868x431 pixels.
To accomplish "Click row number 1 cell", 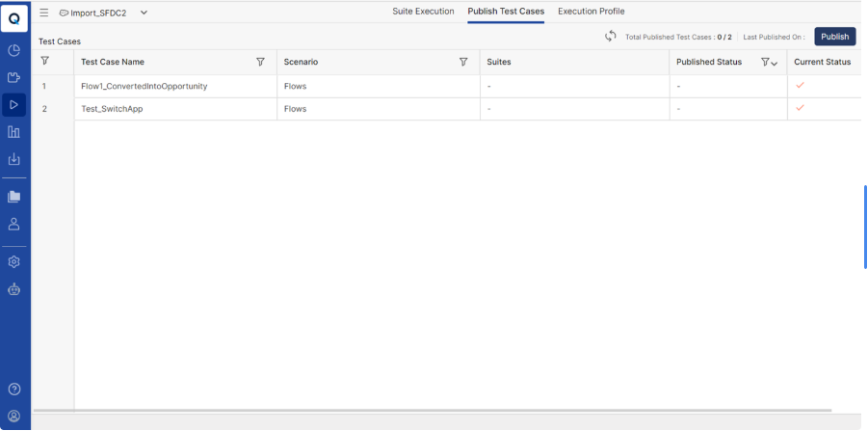I will click(44, 87).
